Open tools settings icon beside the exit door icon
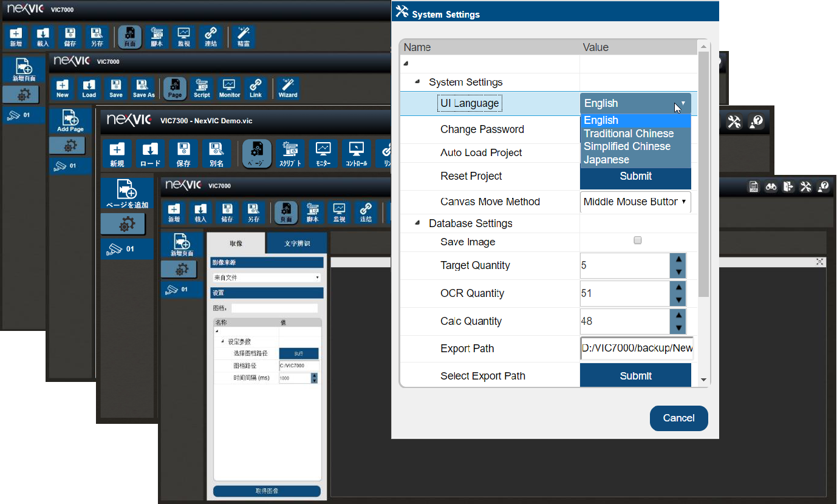 806,186
